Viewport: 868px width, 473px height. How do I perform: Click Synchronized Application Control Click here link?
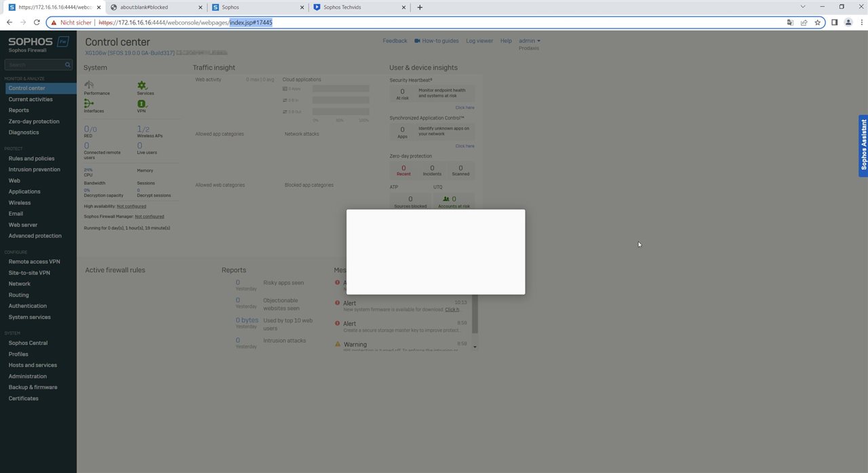click(x=465, y=146)
